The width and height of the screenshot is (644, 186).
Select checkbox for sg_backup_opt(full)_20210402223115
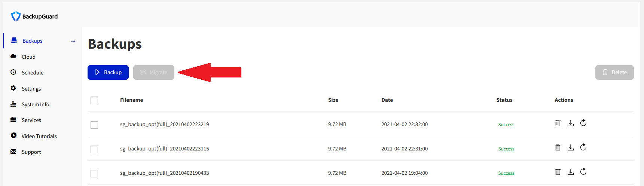(94, 149)
